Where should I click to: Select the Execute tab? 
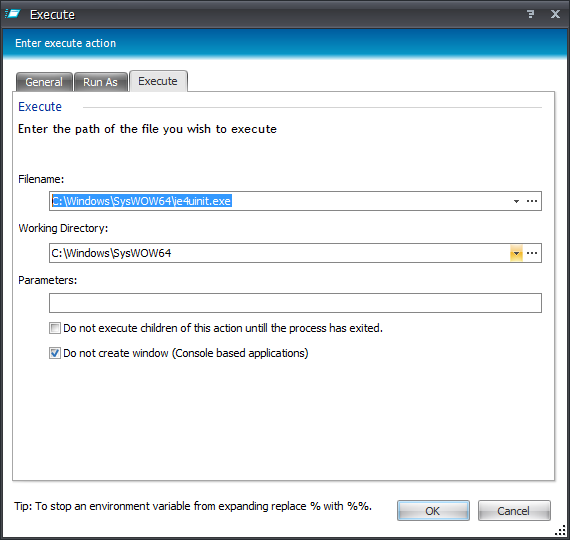click(158, 81)
